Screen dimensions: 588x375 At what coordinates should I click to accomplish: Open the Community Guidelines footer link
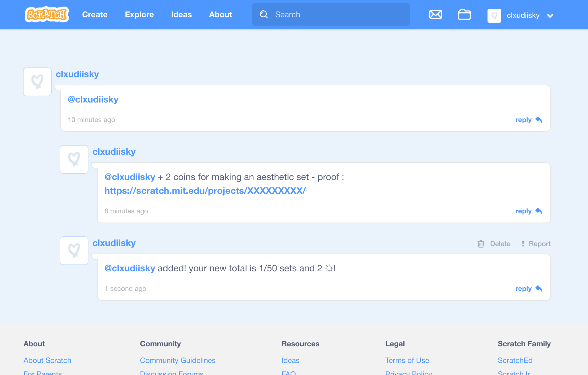(177, 360)
